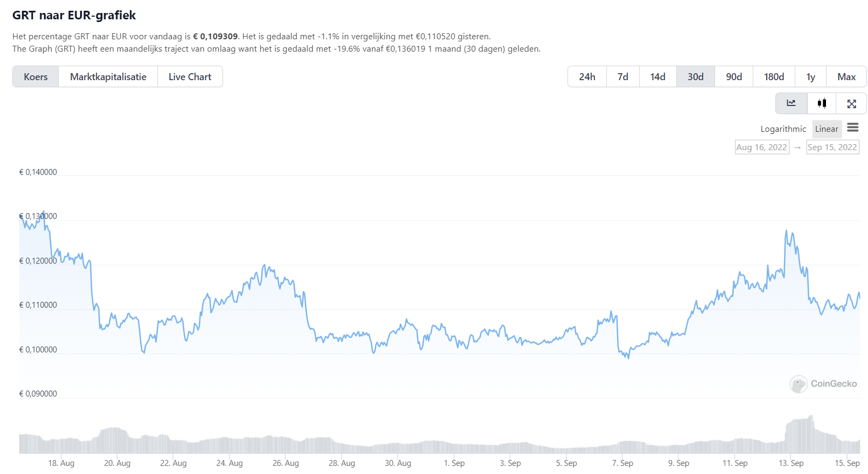
Task: Enable Logarithmic scale
Action: [x=783, y=129]
